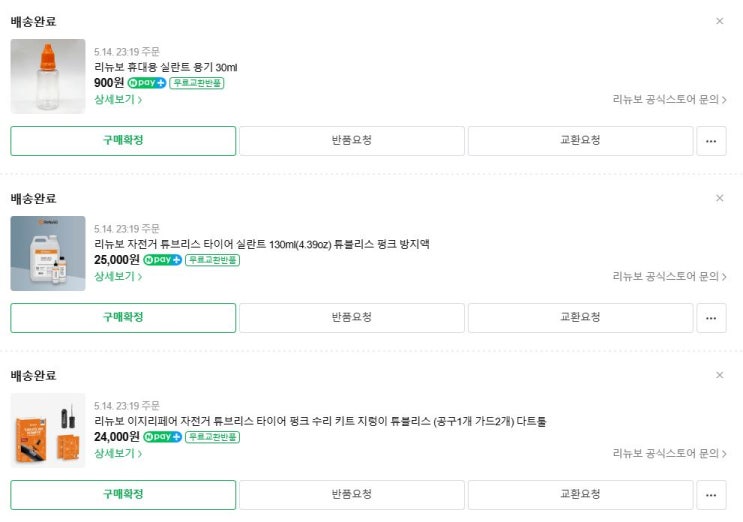
Task: Expand 상세보기 for the 25,000원 sealant
Action: point(118,276)
